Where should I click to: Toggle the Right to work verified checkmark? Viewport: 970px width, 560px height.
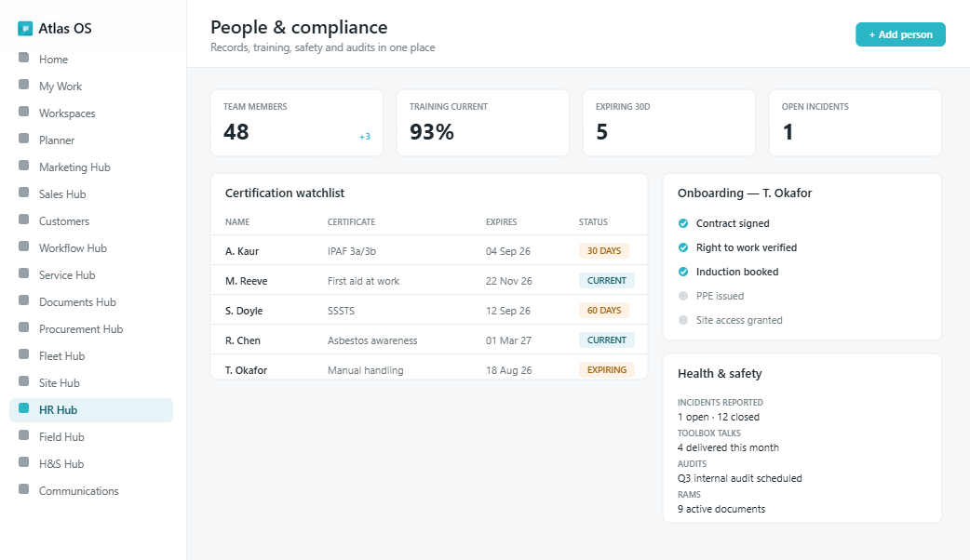tap(683, 247)
